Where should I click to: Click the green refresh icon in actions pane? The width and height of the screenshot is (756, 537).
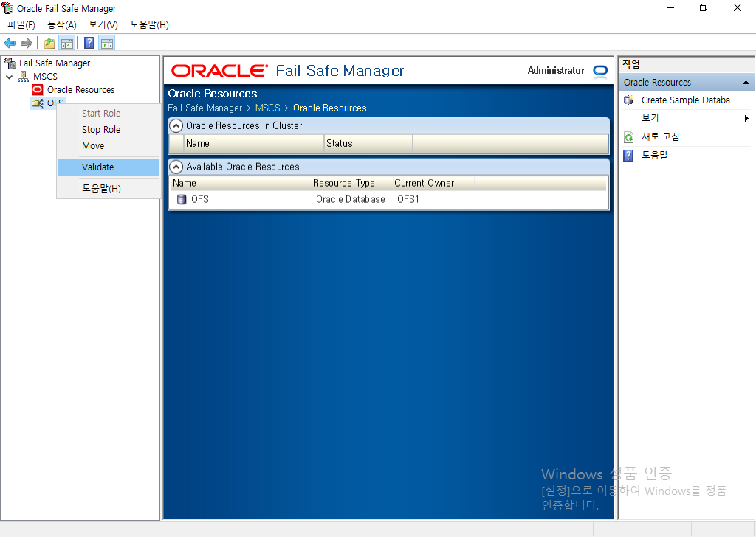coord(629,137)
